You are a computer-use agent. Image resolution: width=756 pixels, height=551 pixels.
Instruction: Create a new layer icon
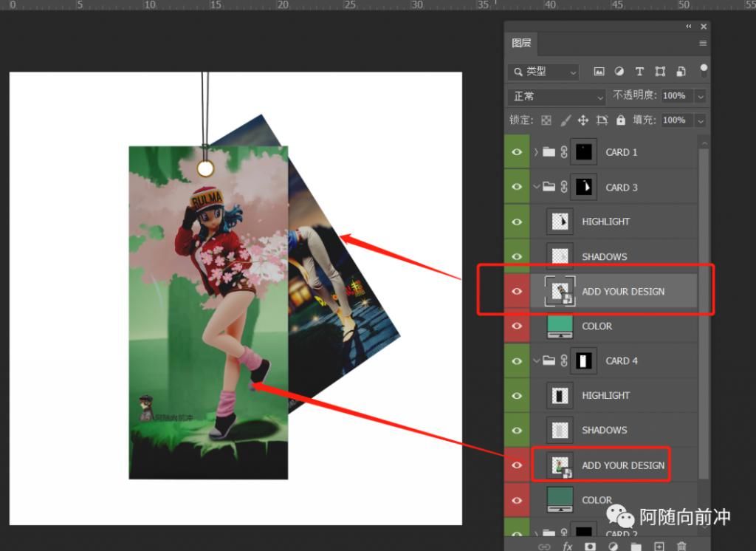659,546
